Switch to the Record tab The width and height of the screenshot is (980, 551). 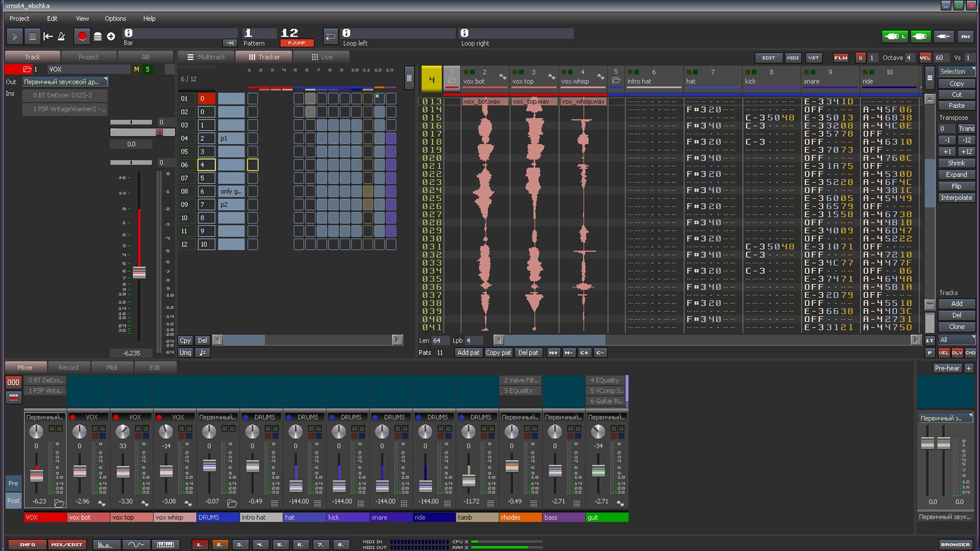coord(68,367)
